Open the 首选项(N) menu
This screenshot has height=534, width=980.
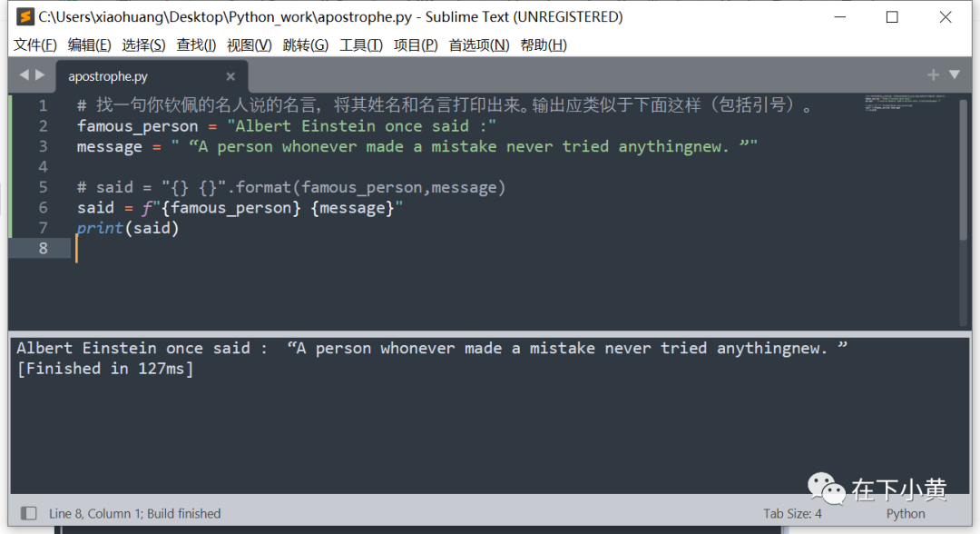(479, 45)
